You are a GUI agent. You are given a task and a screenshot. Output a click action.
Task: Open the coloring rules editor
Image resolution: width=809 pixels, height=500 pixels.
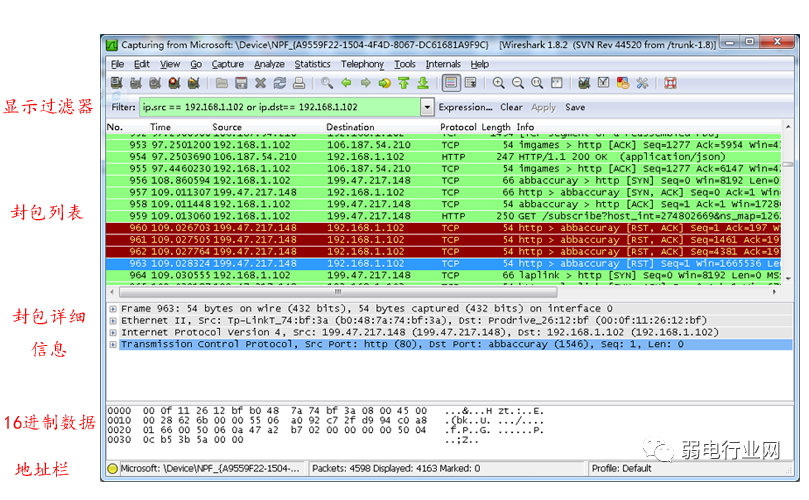[x=623, y=83]
